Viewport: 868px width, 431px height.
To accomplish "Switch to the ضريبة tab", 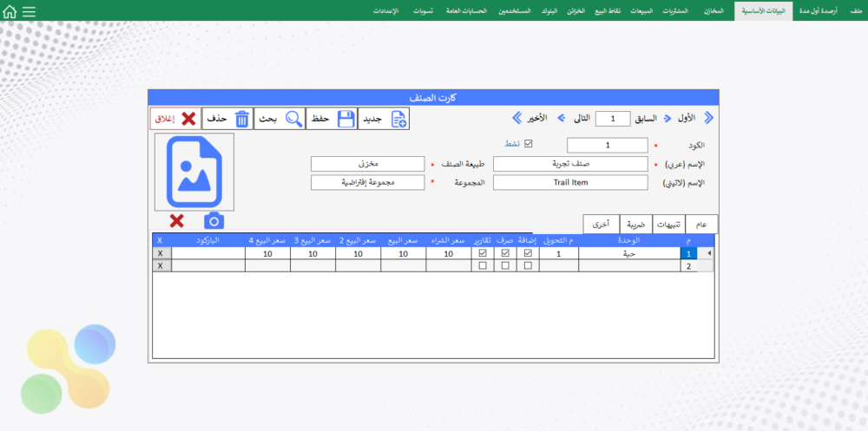I will 636,224.
